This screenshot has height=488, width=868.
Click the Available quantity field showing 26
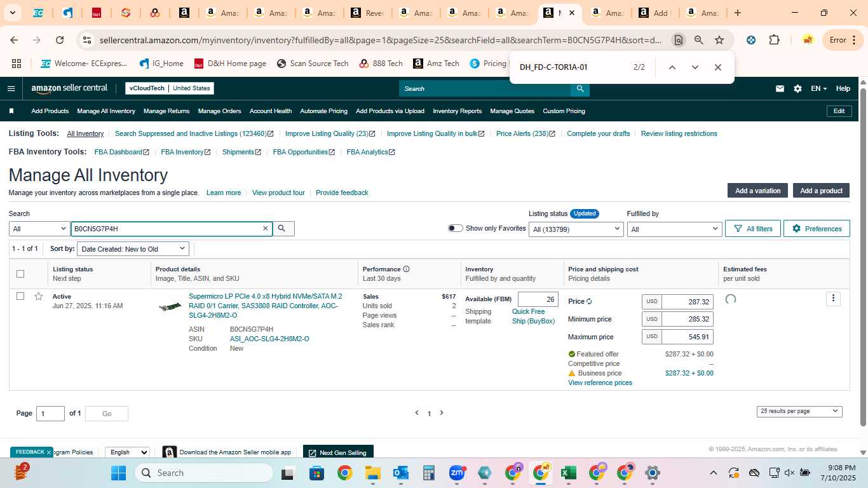pyautogui.click(x=538, y=299)
